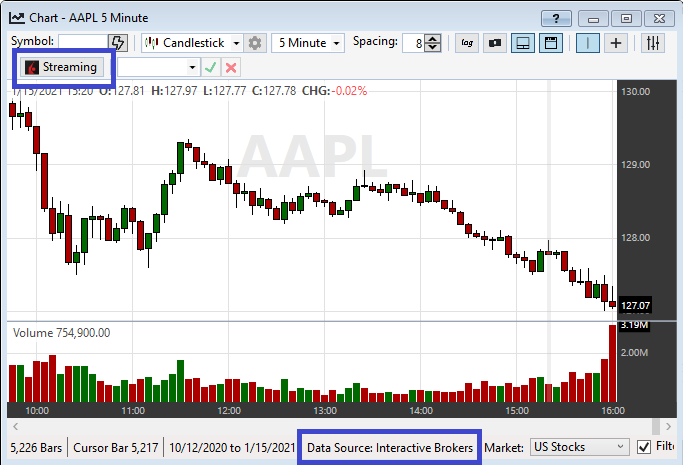This screenshot has height=465, width=683.
Task: Click the green checkmark apply icon
Action: 211,67
